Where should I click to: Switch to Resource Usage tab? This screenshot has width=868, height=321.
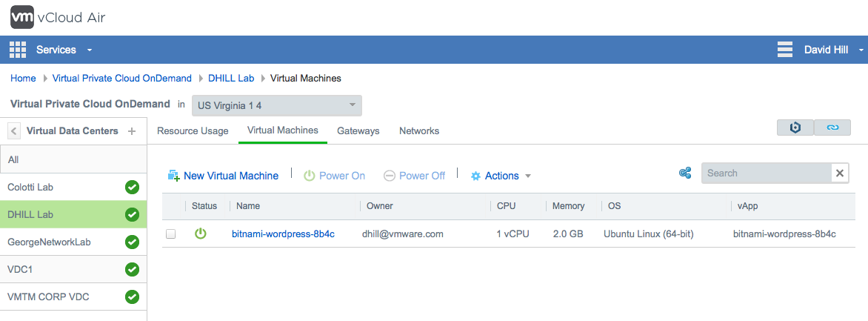(x=193, y=130)
